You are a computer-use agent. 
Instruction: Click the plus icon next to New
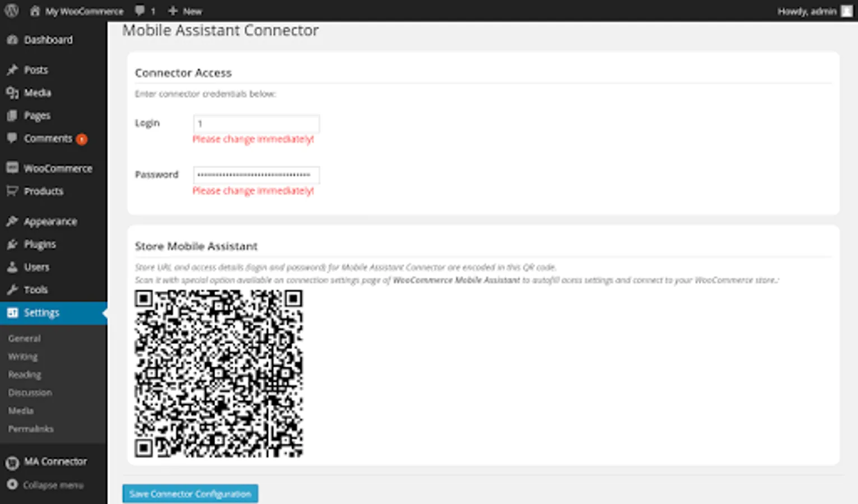173,11
